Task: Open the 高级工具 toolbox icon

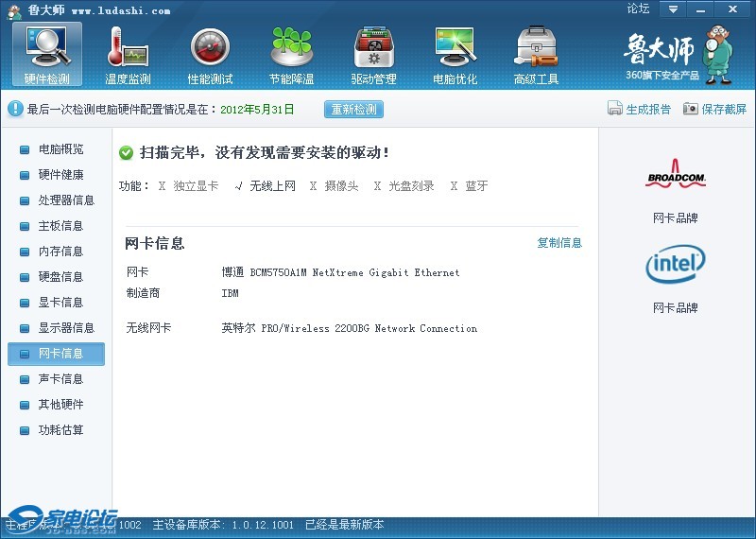Action: click(536, 47)
